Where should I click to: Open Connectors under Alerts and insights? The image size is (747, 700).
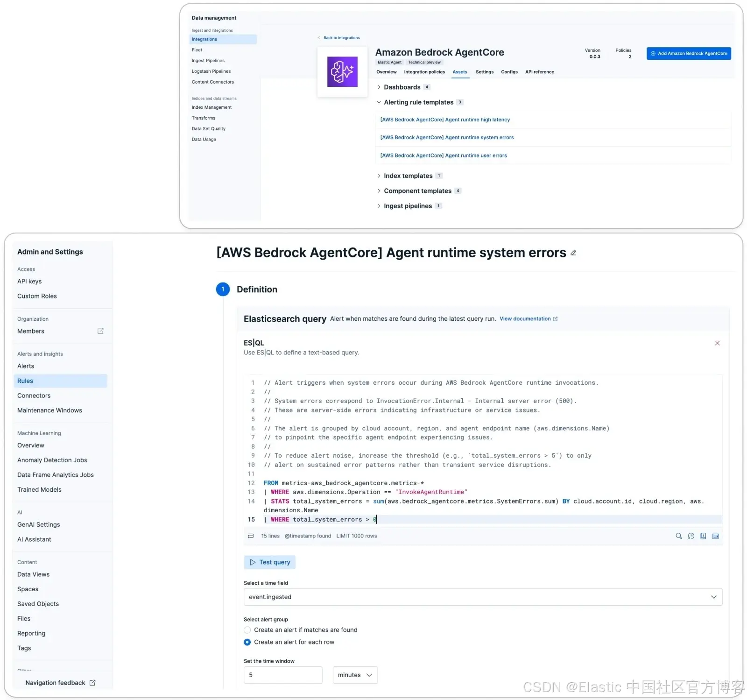pos(34,396)
